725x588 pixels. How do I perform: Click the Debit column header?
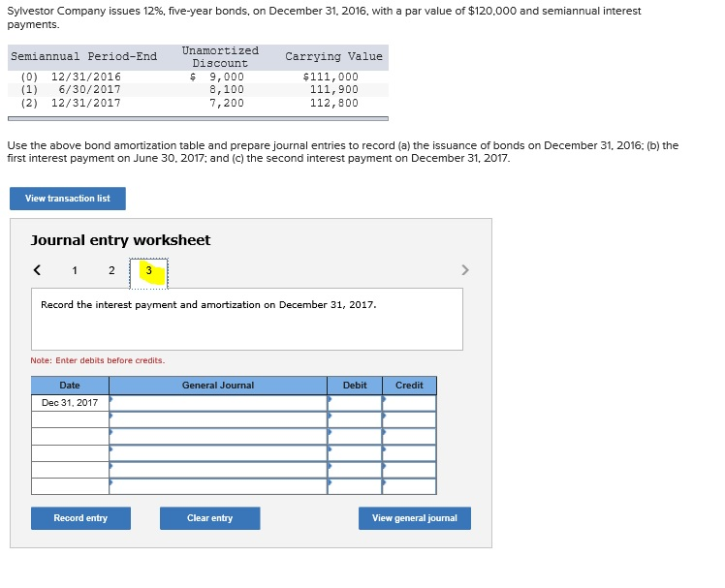(x=355, y=386)
